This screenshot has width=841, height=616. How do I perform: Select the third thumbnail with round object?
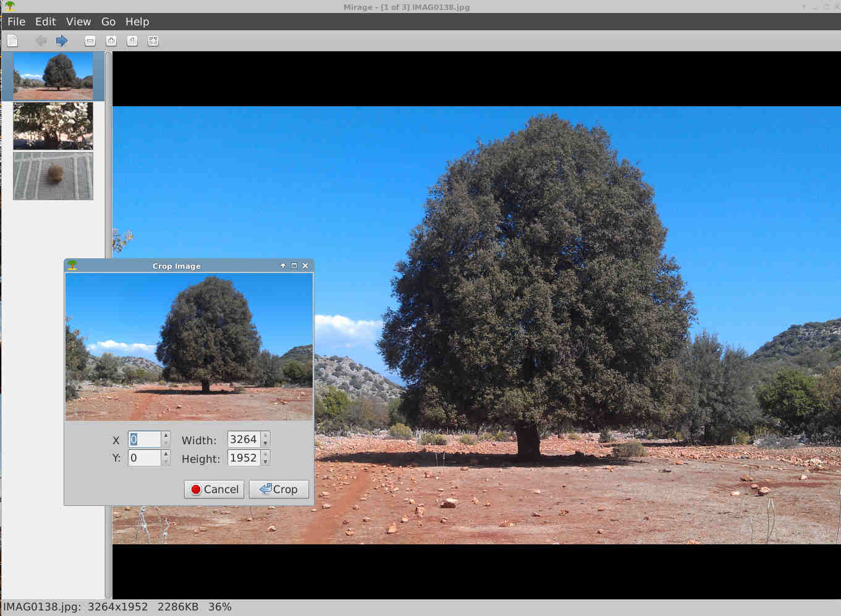tap(53, 176)
